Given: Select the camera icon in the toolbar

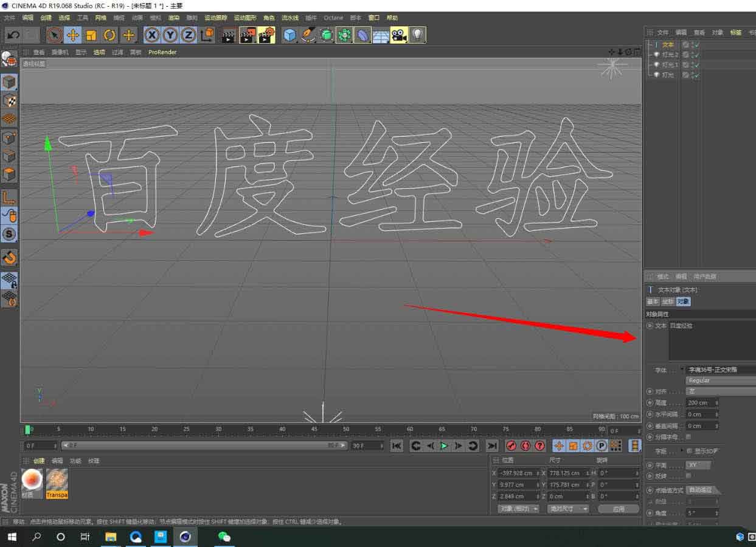Looking at the screenshot, I should pos(398,35).
